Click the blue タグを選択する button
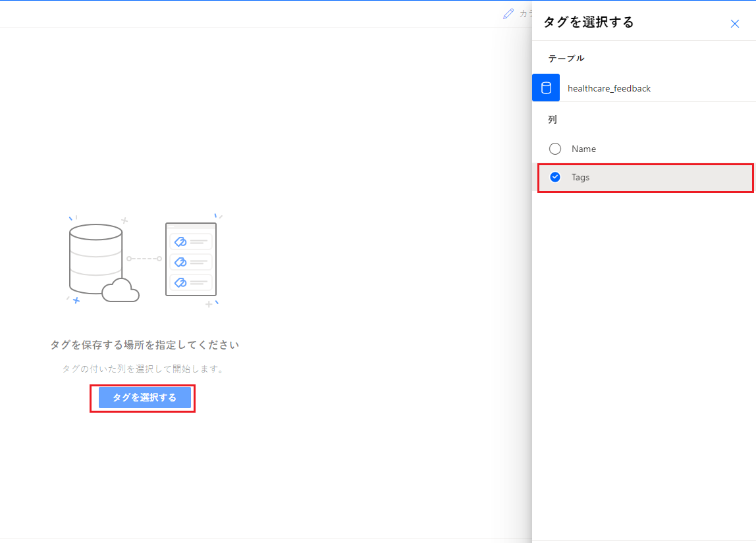The height and width of the screenshot is (543, 756). (145, 398)
